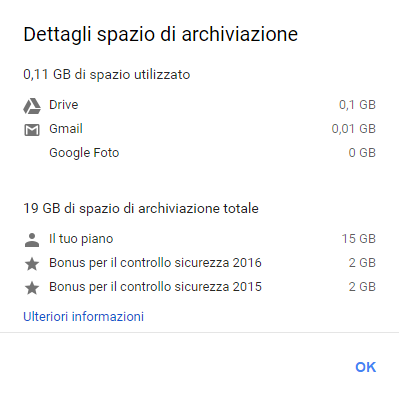Click Bonus per il controllo sicurezza 2015

pos(155,287)
